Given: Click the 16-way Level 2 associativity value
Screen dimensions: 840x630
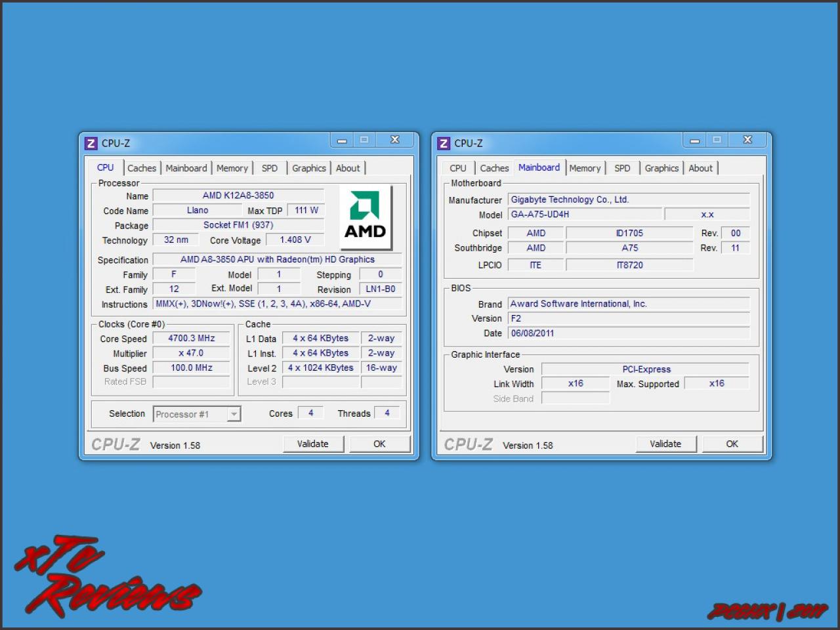Looking at the screenshot, I should click(381, 368).
